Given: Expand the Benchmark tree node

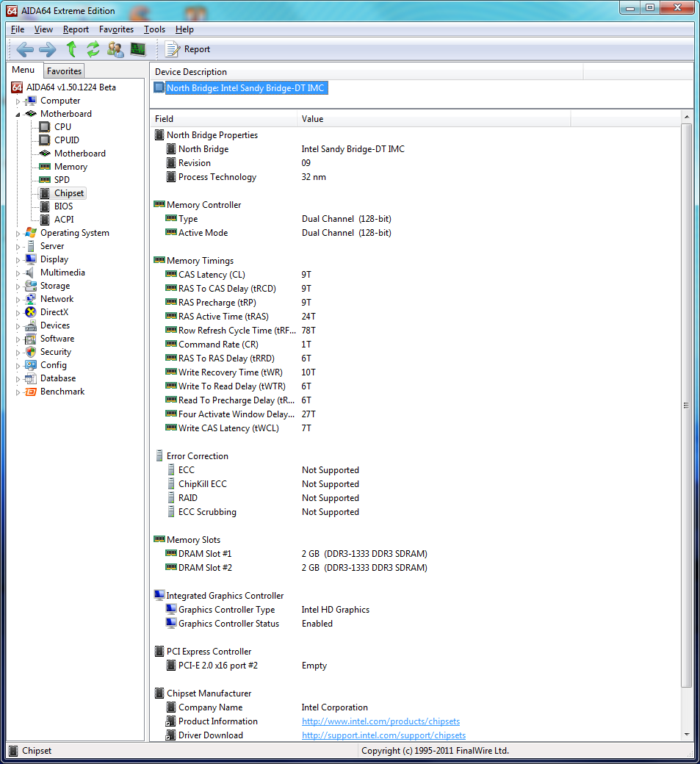Looking at the screenshot, I should click(x=18, y=392).
